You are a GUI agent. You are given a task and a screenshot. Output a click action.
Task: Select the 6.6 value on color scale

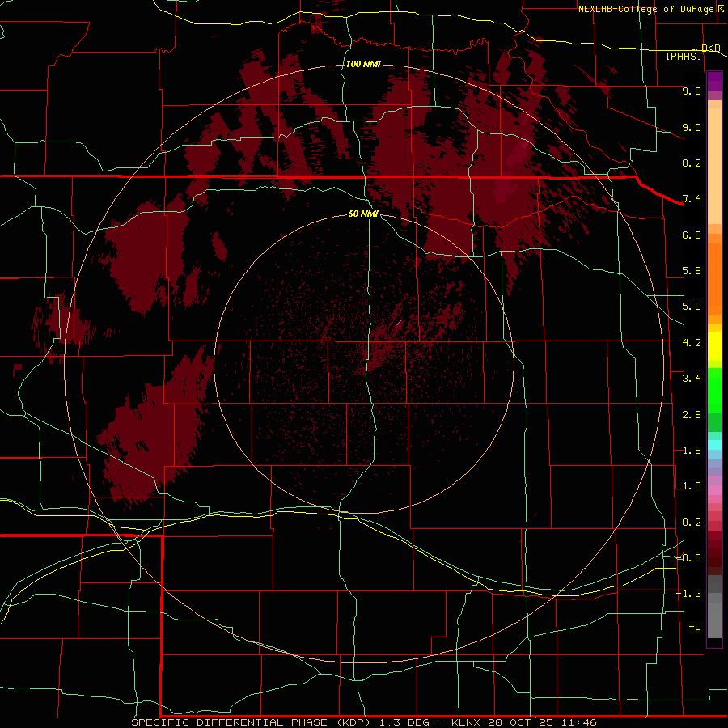[692, 235]
